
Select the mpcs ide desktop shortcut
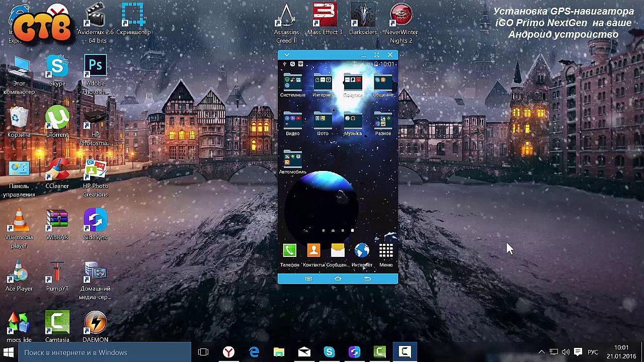(19, 327)
